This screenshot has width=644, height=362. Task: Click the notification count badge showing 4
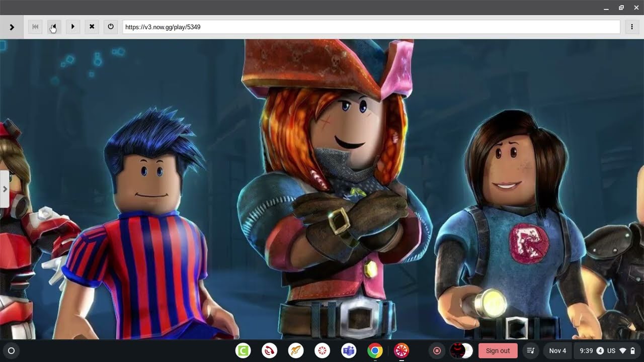600,351
